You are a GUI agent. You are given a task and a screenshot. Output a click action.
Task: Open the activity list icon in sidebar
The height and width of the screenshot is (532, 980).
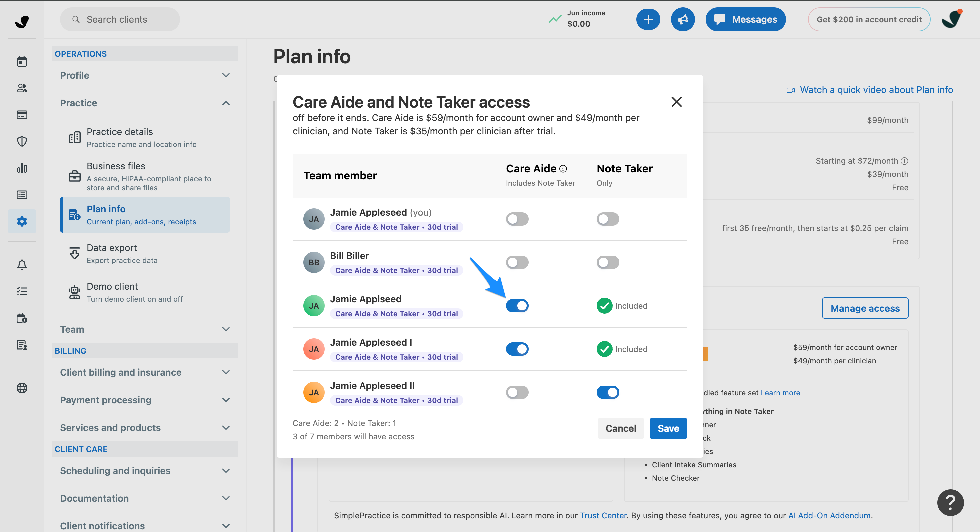22,194
